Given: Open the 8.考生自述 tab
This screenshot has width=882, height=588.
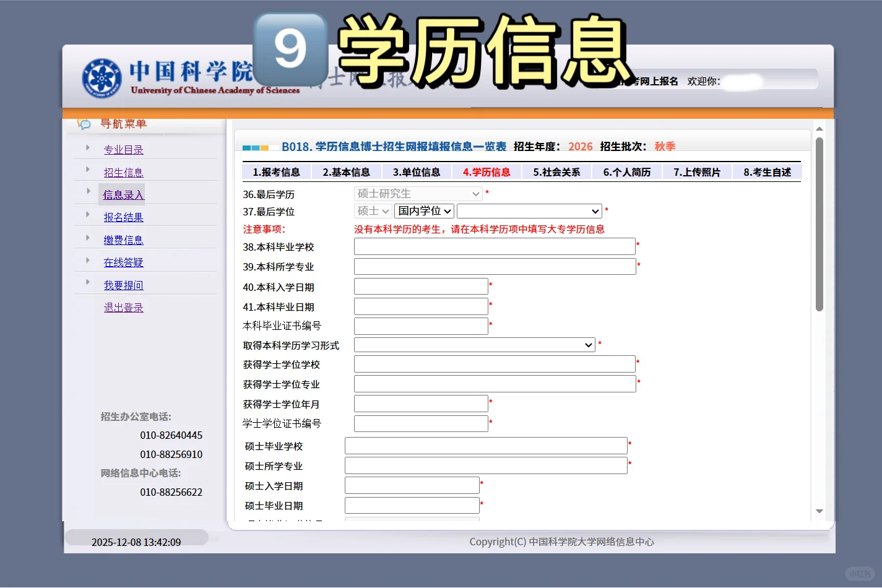Looking at the screenshot, I should point(767,171).
